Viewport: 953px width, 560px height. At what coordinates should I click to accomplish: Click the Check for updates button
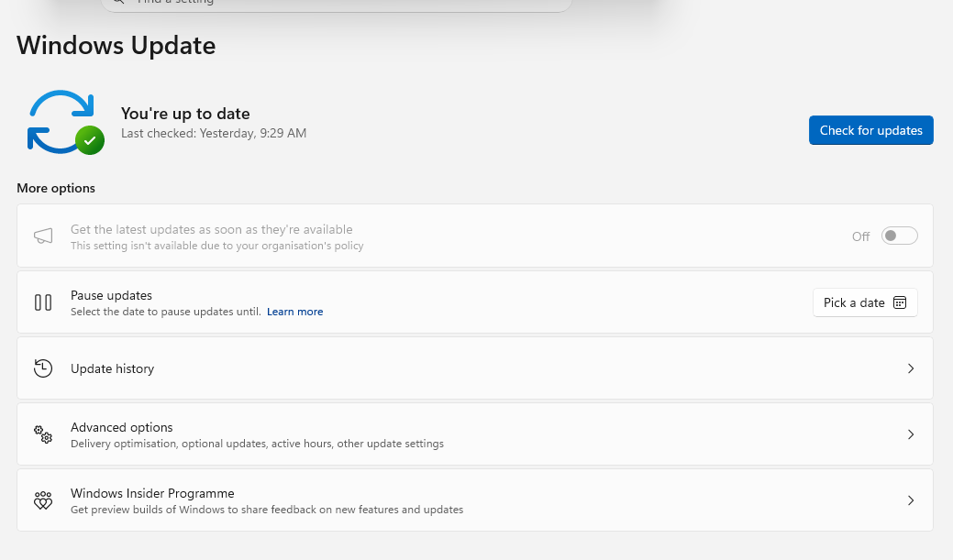(x=871, y=130)
